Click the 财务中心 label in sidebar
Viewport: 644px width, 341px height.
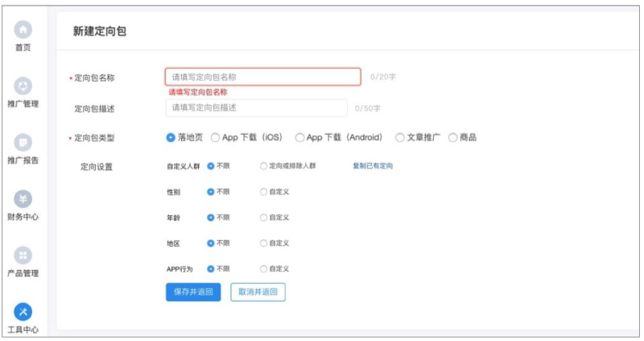[x=23, y=217]
